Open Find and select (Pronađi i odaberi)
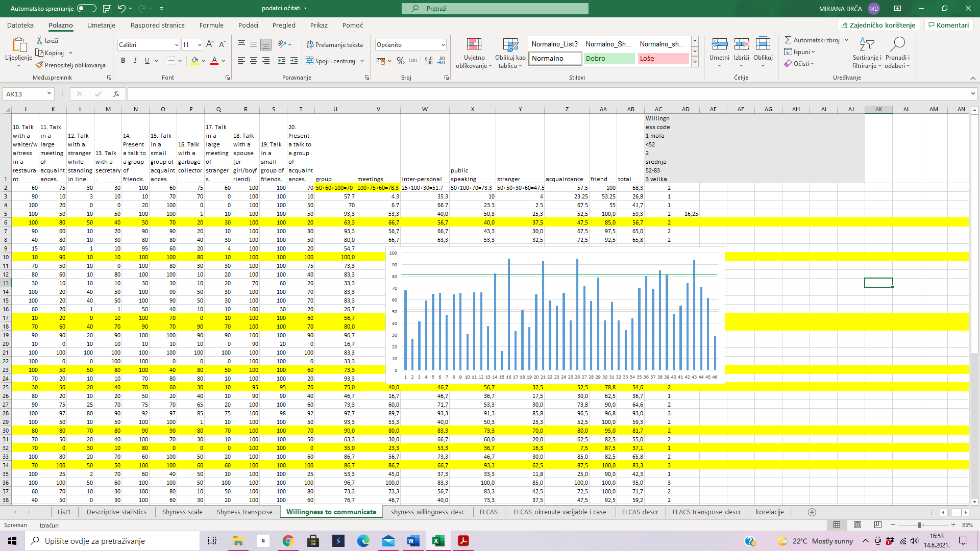The image size is (980, 551). (897, 53)
